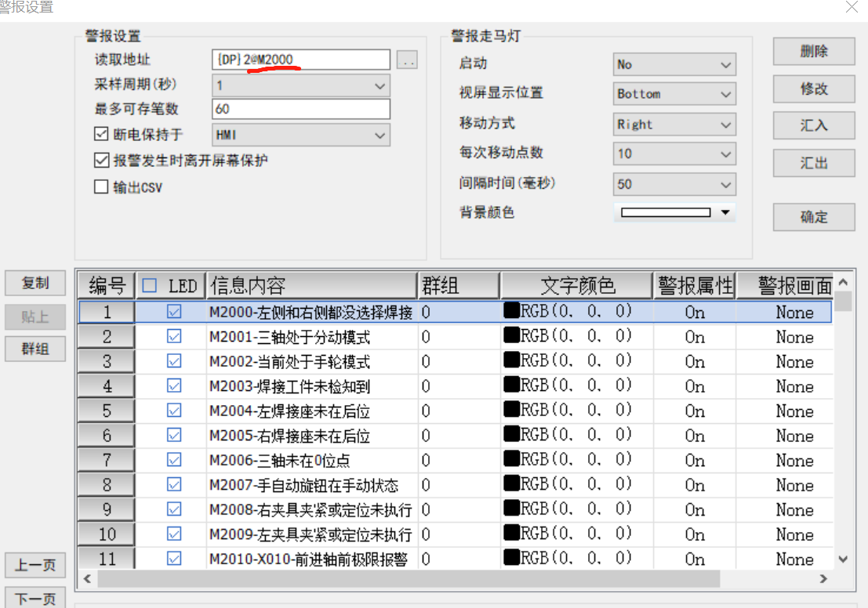Image resolution: width=868 pixels, height=608 pixels.
Task: Toggle the 断电保持于 checkbox
Action: (x=101, y=135)
